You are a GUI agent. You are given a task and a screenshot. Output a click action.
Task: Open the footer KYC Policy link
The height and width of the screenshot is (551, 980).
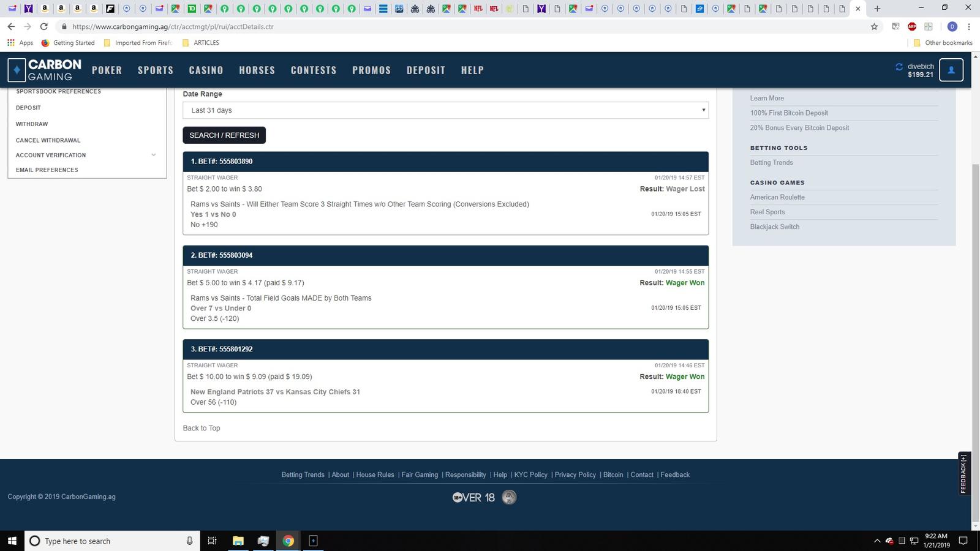(x=531, y=475)
